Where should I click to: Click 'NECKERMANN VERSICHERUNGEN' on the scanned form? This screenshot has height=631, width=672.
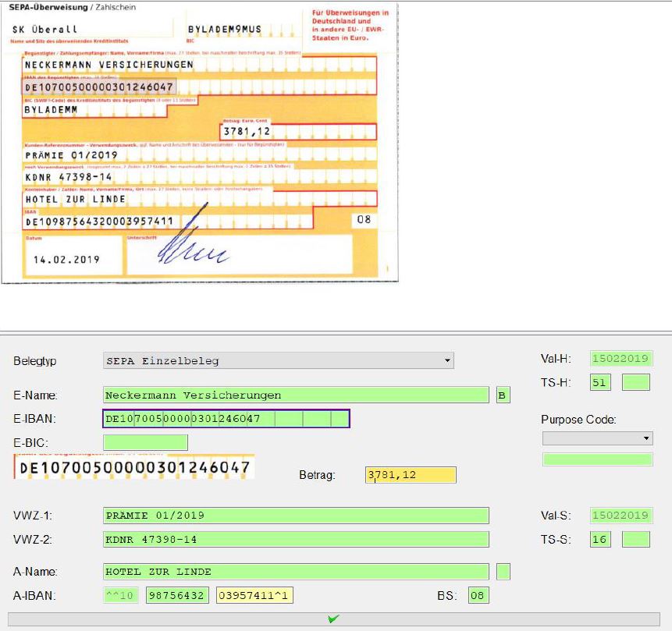tap(108, 65)
